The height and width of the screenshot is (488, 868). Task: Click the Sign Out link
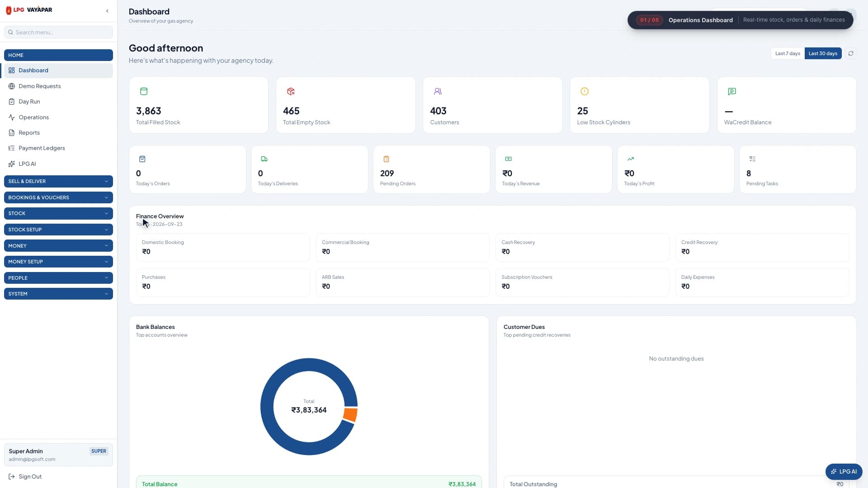(25, 477)
